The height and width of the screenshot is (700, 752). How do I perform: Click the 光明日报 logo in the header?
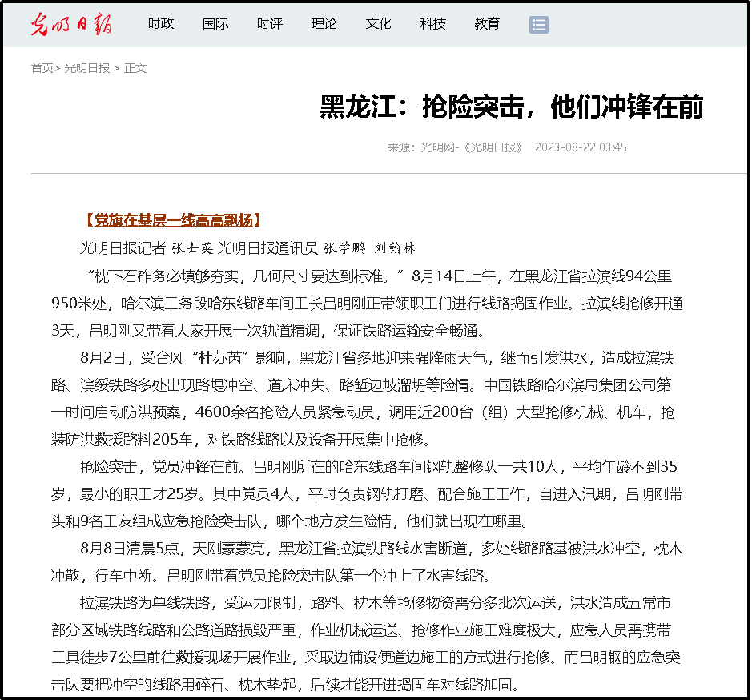[x=71, y=25]
